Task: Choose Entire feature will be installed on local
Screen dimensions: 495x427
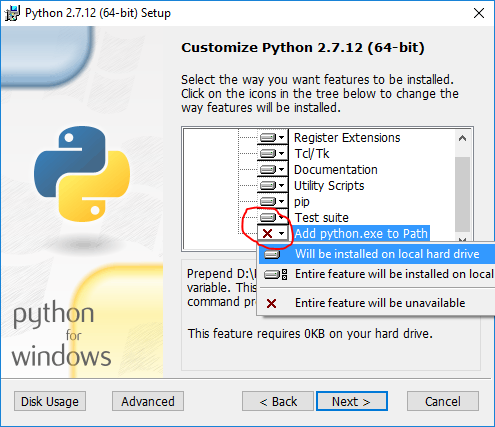Action: pos(377,274)
